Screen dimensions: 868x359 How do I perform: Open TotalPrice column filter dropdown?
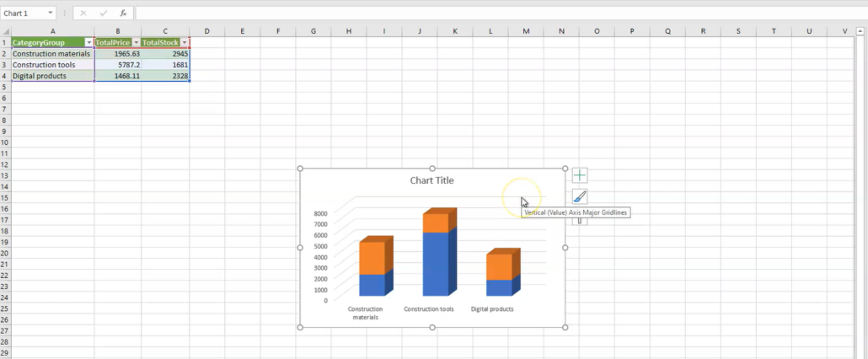pos(136,42)
